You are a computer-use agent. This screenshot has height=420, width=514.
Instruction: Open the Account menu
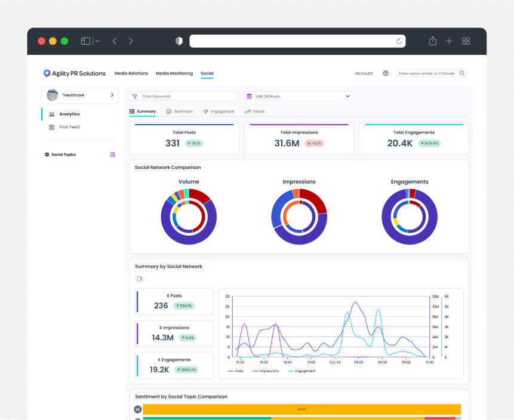point(364,73)
